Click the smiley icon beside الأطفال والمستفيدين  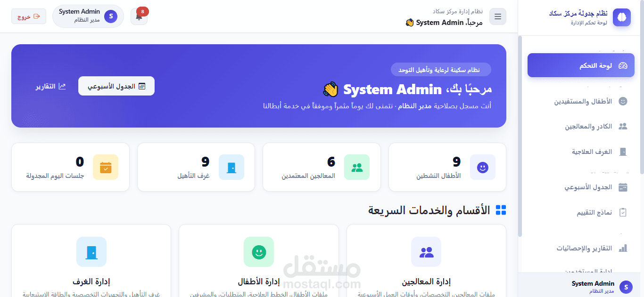pos(623,101)
